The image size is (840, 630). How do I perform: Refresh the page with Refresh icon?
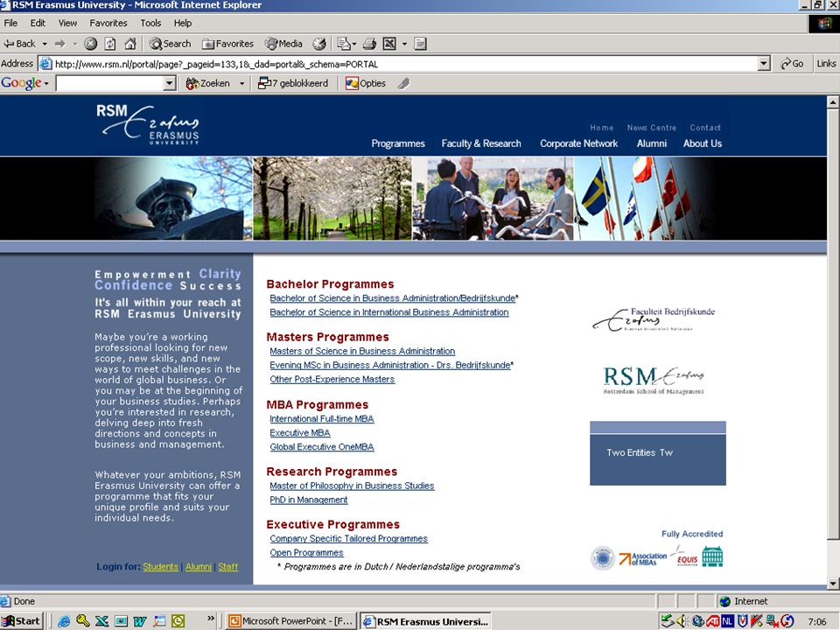coord(110,44)
